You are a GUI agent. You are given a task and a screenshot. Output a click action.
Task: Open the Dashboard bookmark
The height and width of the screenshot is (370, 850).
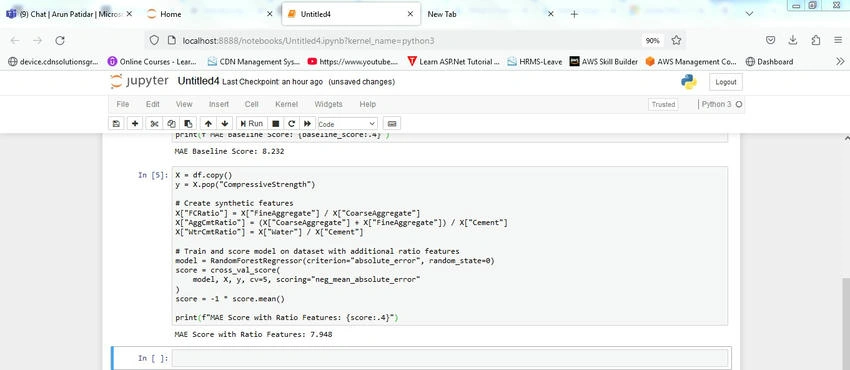(769, 62)
